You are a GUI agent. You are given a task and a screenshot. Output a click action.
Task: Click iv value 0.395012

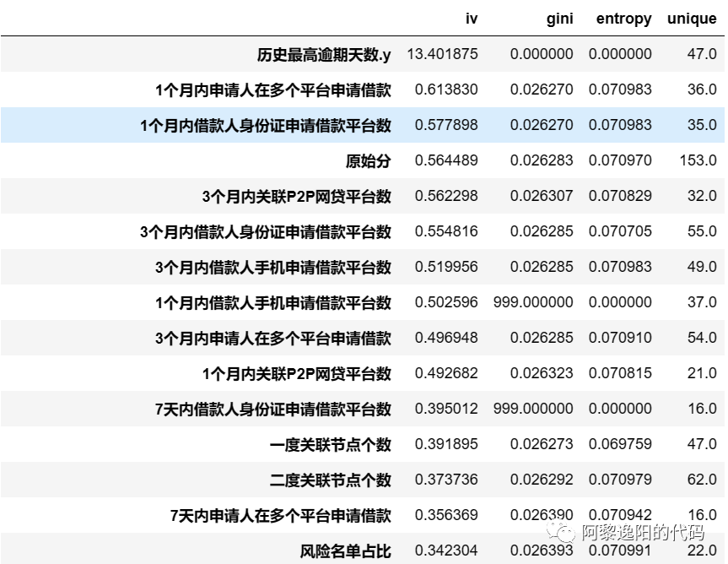[x=446, y=409]
